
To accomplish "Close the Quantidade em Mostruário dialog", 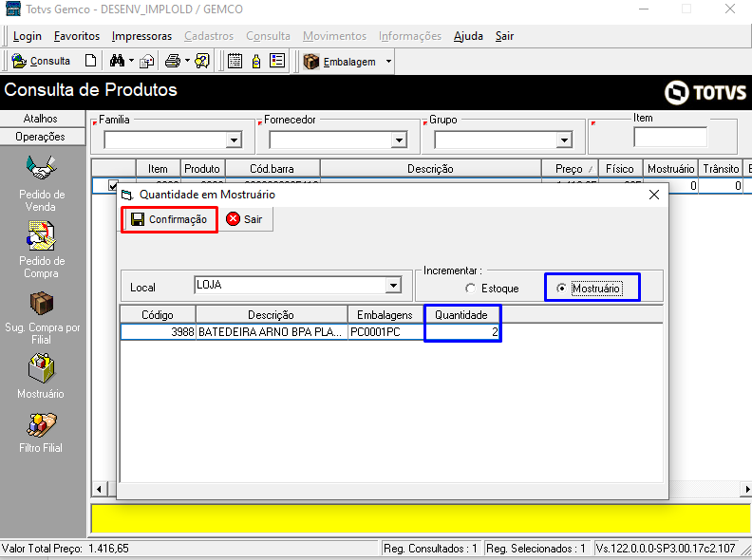I will (x=653, y=195).
